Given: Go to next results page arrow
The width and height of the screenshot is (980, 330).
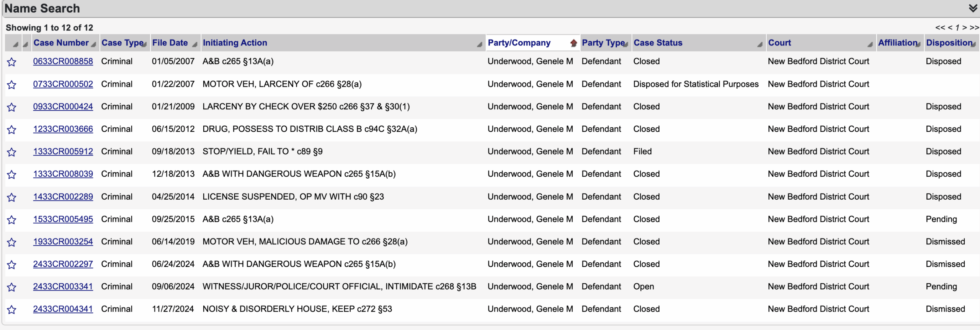Looking at the screenshot, I should click(964, 28).
